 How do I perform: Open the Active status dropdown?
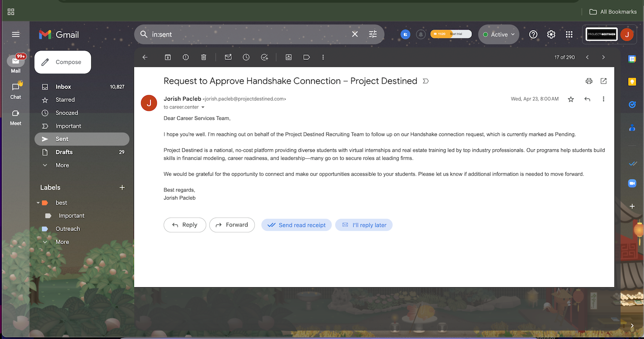click(x=499, y=34)
